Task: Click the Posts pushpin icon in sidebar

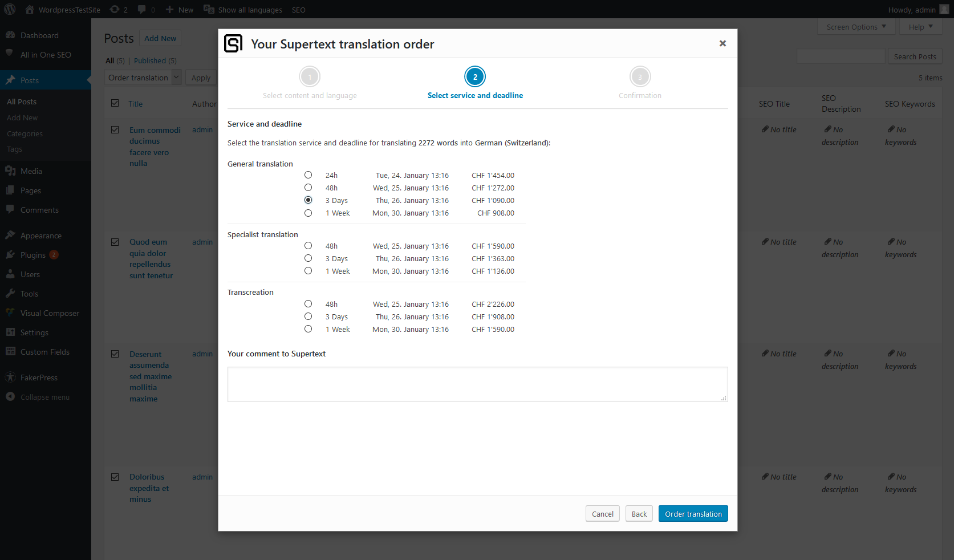Action: (x=10, y=80)
